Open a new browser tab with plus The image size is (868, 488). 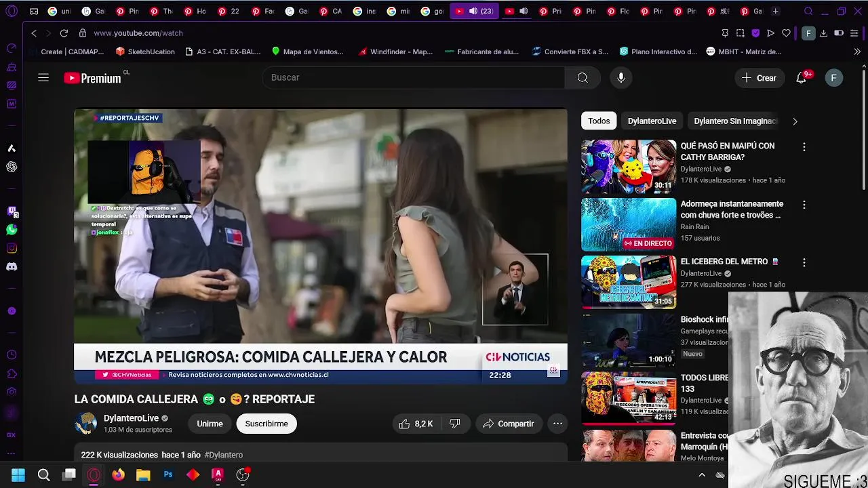[776, 12]
